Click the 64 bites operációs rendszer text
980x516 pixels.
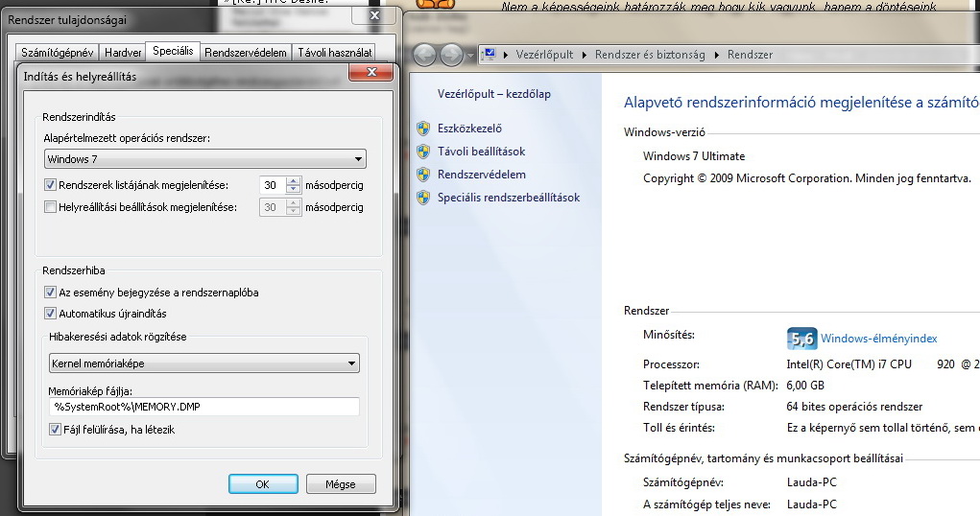[x=854, y=407]
